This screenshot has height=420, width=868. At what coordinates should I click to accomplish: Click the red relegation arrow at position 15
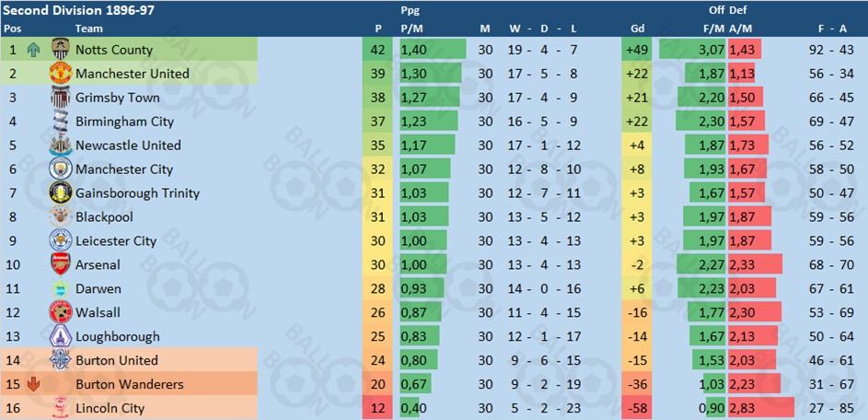[32, 384]
